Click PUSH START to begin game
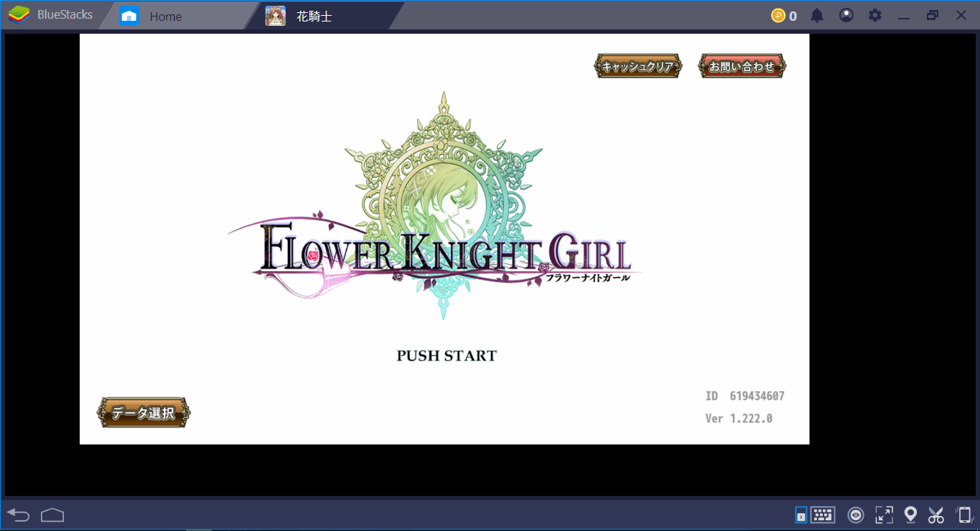980x531 pixels. pyautogui.click(x=447, y=356)
